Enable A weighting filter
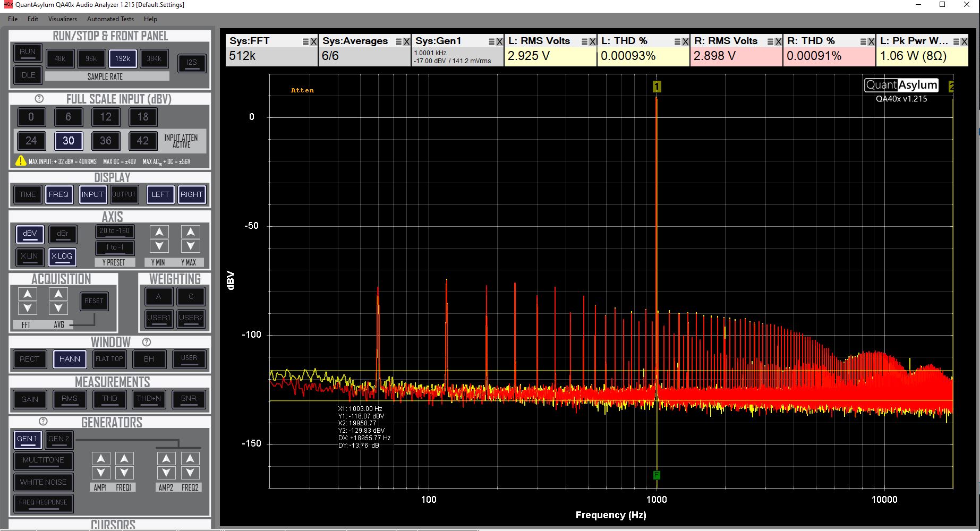The image size is (980, 531). [158, 297]
